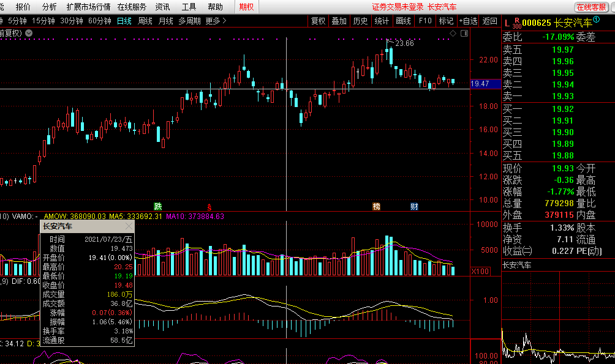The width and height of the screenshot is (615, 364).
Task: Switch chart to 5分钟 period
Action: (x=17, y=21)
